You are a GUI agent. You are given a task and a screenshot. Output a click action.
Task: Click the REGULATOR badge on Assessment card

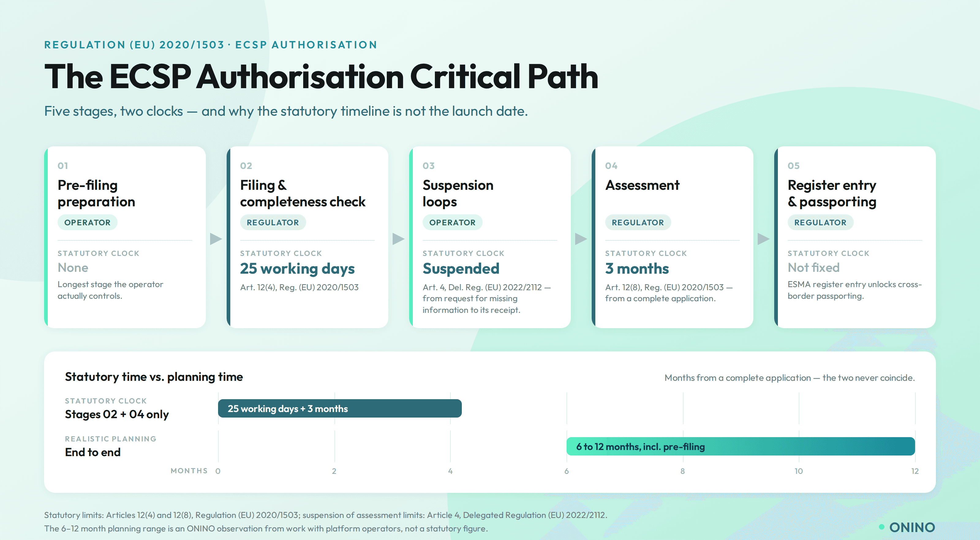tap(638, 223)
